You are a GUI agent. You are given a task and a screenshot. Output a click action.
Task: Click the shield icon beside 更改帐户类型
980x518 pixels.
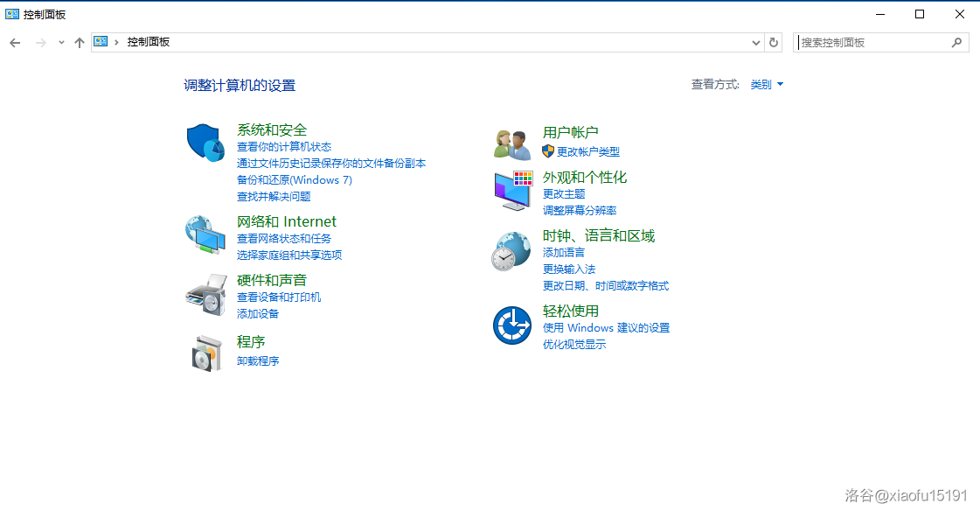(548, 151)
